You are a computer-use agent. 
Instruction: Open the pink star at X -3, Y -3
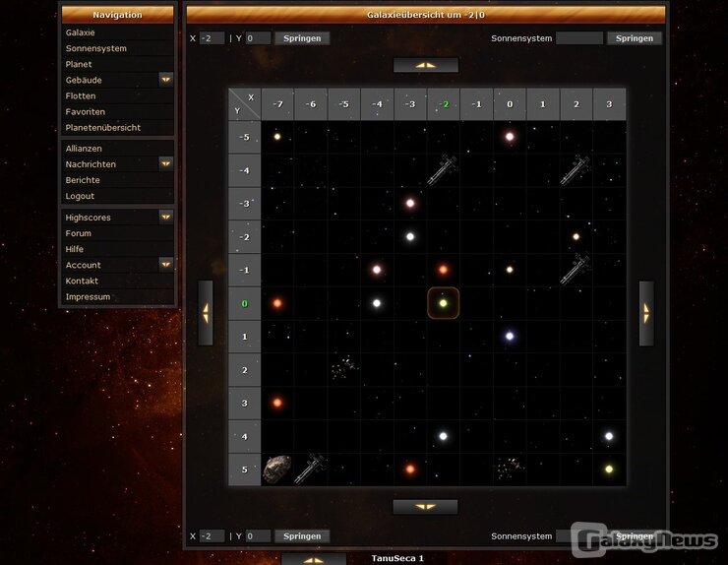click(410, 203)
